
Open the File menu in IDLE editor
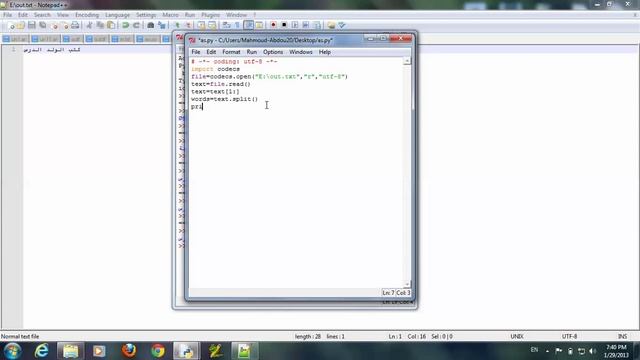tap(196, 52)
